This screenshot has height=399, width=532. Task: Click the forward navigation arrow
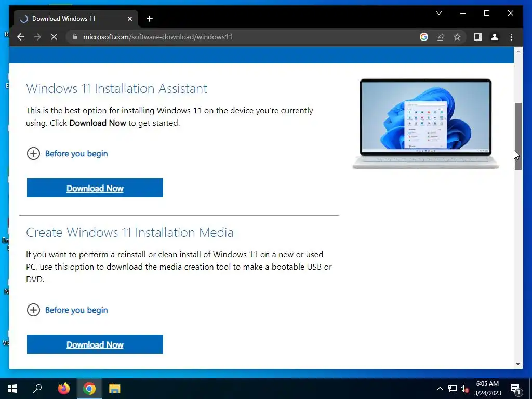(37, 37)
